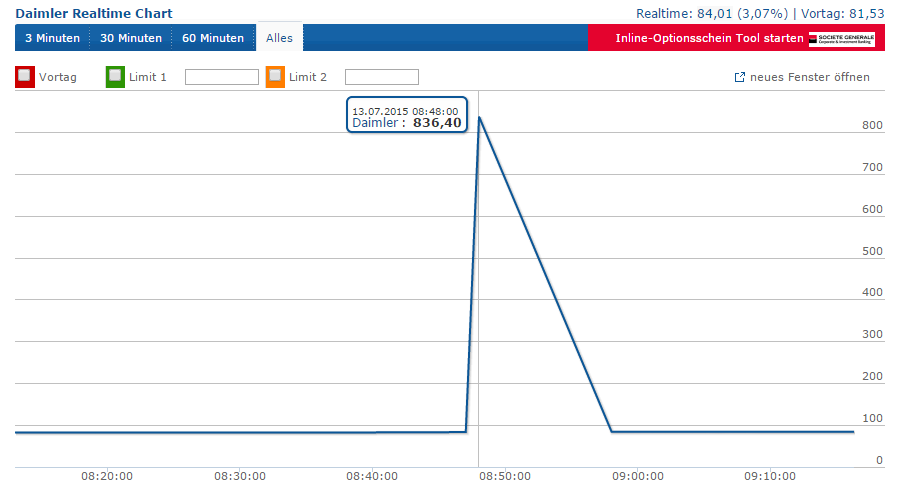Click the 08:20:00 time axis label
The height and width of the screenshot is (492, 899).
click(107, 476)
